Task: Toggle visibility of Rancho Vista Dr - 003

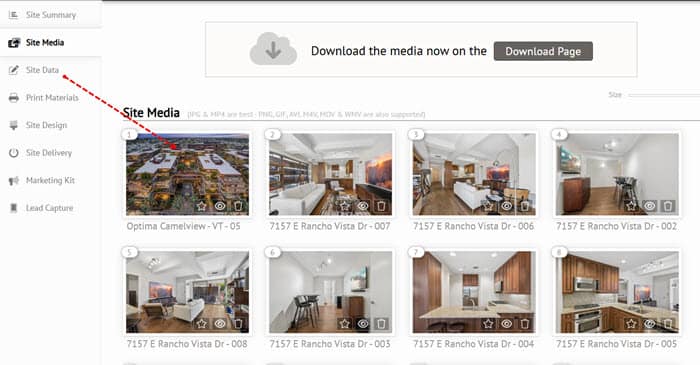Action: click(x=363, y=324)
